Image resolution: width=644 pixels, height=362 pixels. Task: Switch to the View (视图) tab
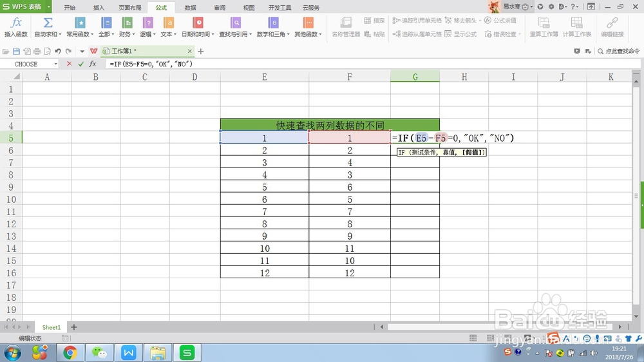249,8
